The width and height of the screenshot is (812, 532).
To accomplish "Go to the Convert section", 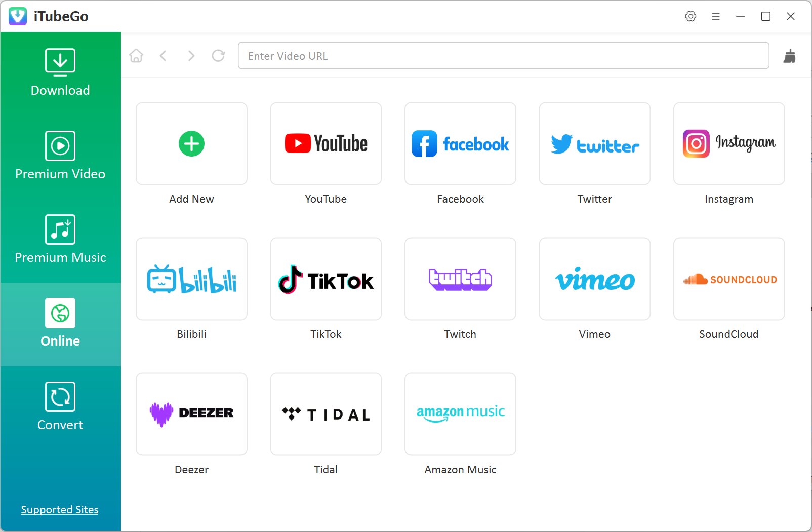I will click(60, 406).
